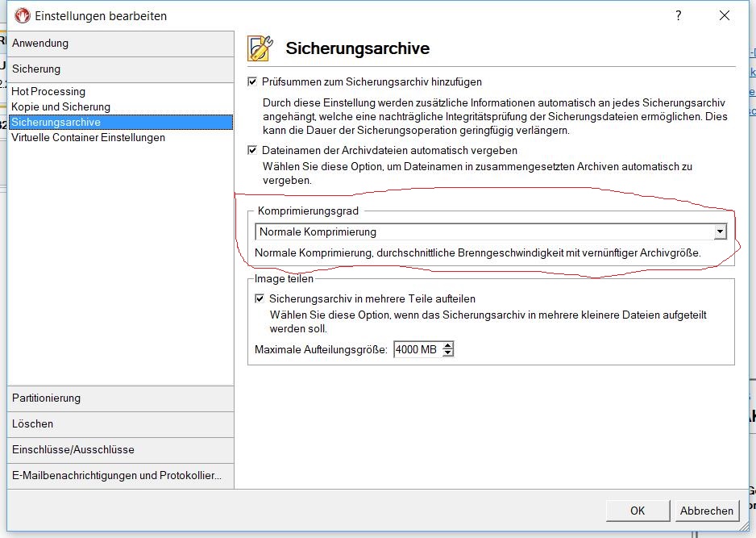The width and height of the screenshot is (756, 538).
Task: Open the Löschen section
Action: pos(121,424)
